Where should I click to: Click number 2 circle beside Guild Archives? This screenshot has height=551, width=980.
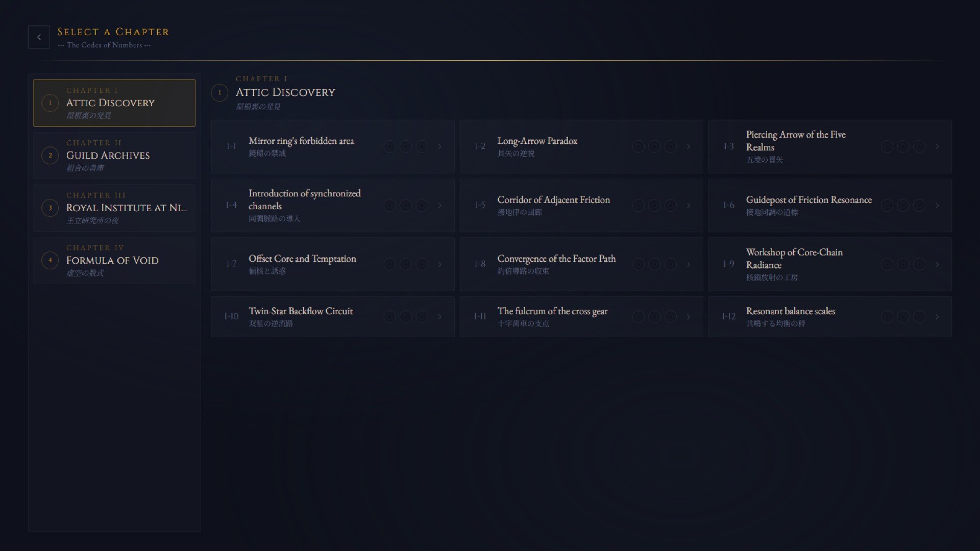[50, 156]
